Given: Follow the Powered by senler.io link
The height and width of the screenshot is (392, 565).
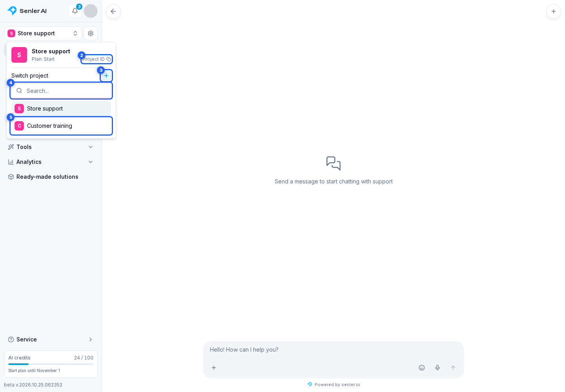Looking at the screenshot, I should (x=334, y=385).
